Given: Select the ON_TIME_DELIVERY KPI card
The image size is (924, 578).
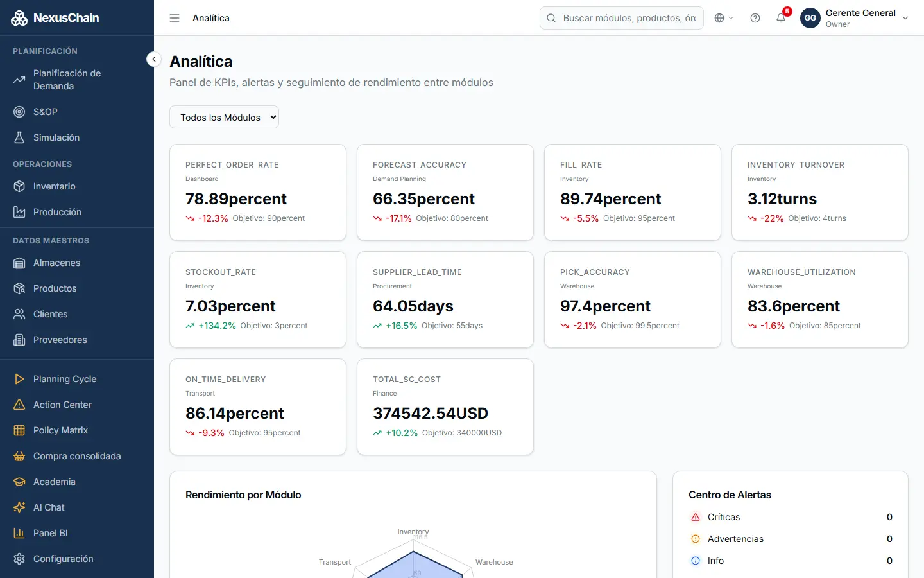Looking at the screenshot, I should pos(258,407).
